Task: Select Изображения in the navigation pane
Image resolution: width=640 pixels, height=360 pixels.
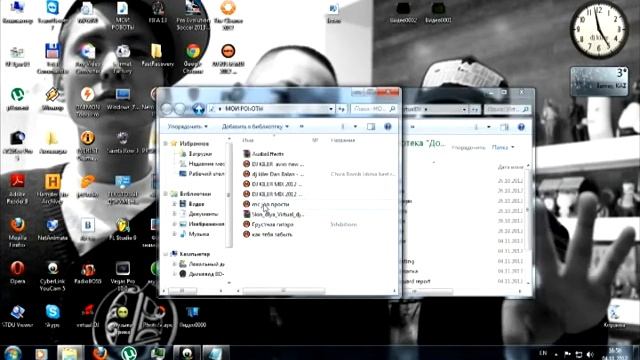Action: (202, 224)
